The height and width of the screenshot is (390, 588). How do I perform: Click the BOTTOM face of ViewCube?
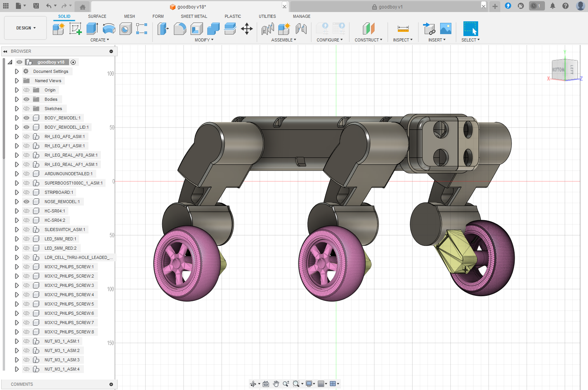(558, 70)
